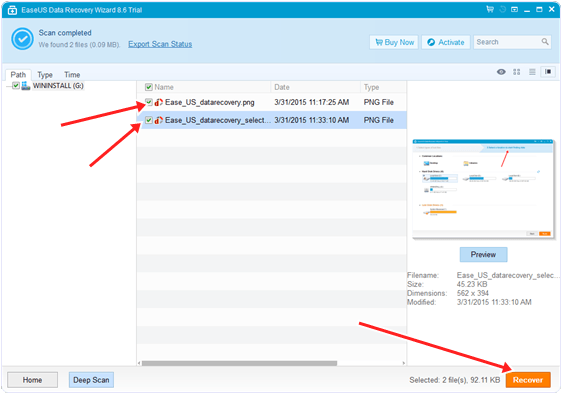
Task: Open the Export Scan Status link
Action: 160,44
